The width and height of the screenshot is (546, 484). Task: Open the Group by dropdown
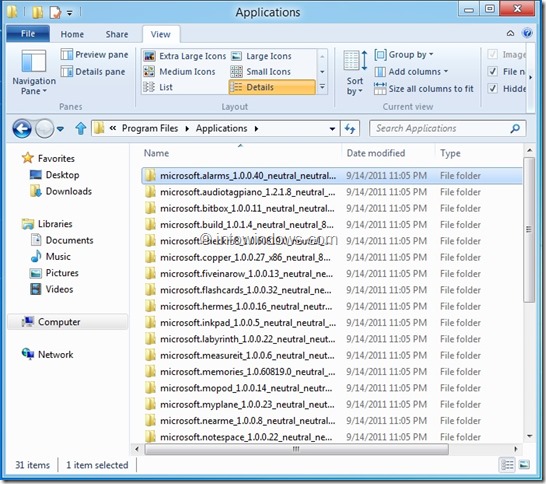pyautogui.click(x=404, y=55)
